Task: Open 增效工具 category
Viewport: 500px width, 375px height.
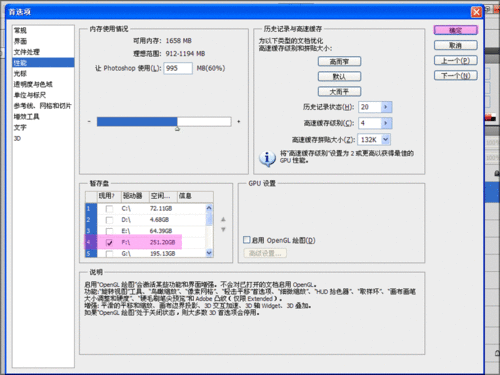Action: point(27,116)
